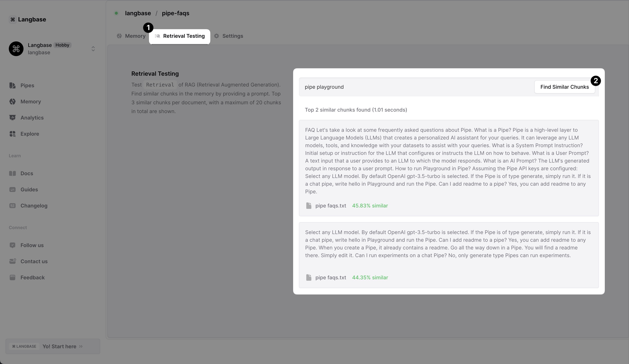Open Analytics via its sidebar icon
629x364 pixels.
(12, 118)
